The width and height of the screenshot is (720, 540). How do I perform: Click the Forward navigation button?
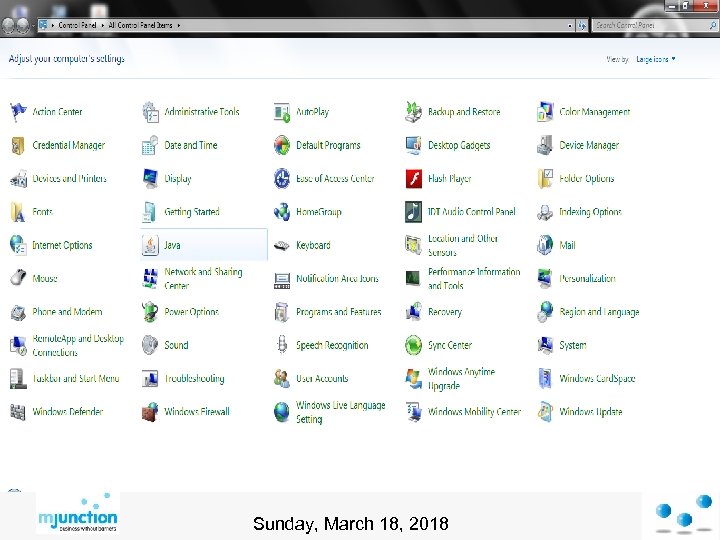[x=23, y=26]
